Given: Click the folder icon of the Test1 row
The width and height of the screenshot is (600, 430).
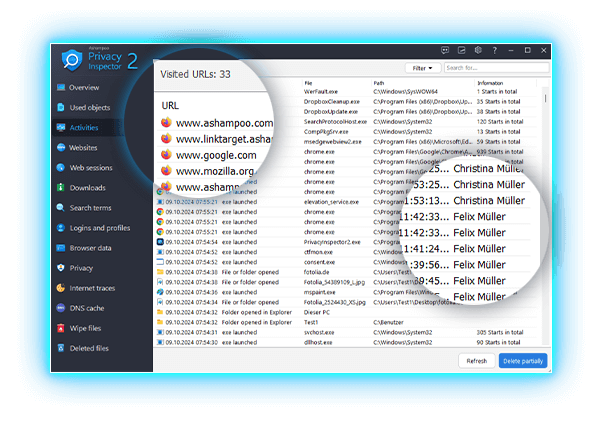Looking at the screenshot, I should tap(160, 322).
